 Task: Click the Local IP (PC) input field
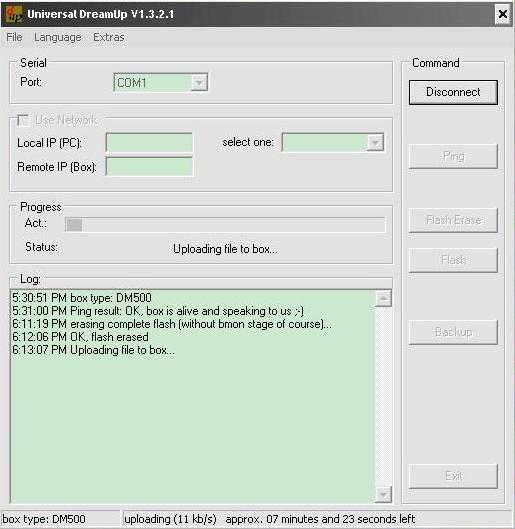click(149, 142)
